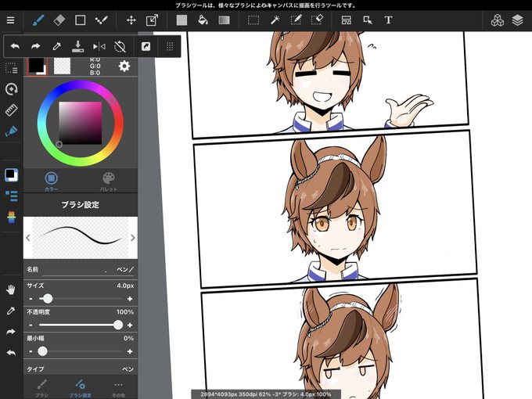
Task: Open the selection menu sidebar icon
Action: [11, 68]
